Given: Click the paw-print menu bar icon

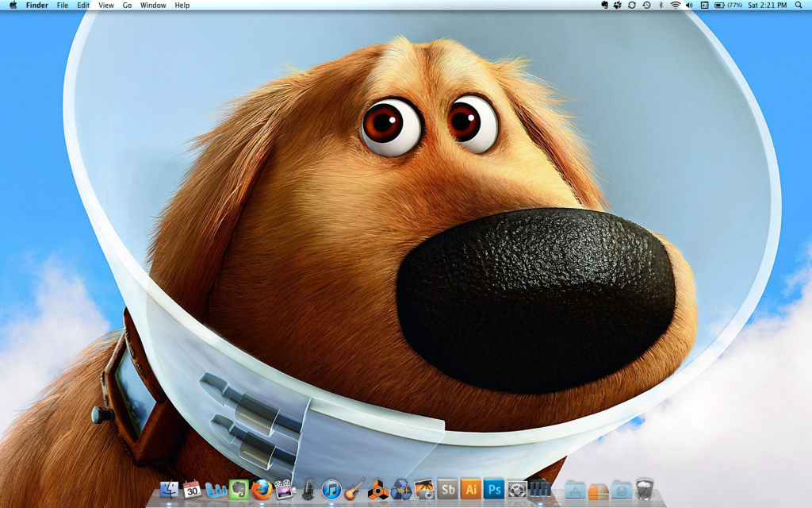Looking at the screenshot, I should coord(617,6).
